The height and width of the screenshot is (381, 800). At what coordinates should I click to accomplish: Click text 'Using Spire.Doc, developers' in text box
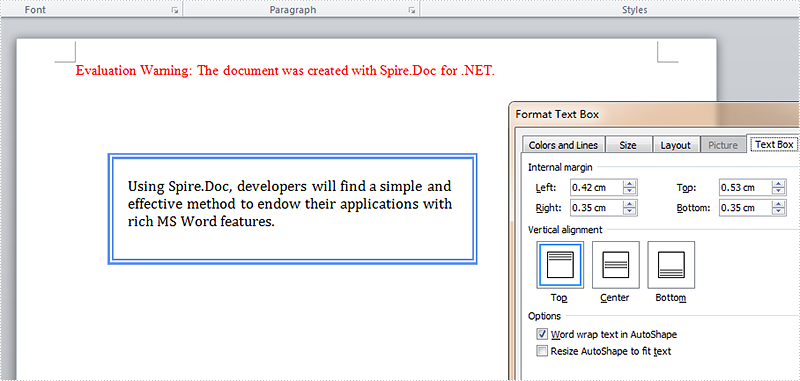[217, 187]
